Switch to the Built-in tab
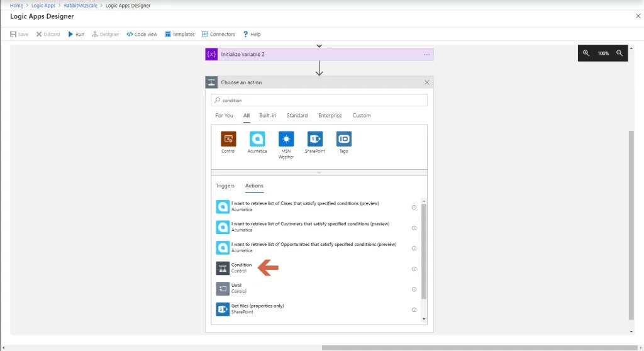The height and width of the screenshot is (351, 644). [x=267, y=116]
